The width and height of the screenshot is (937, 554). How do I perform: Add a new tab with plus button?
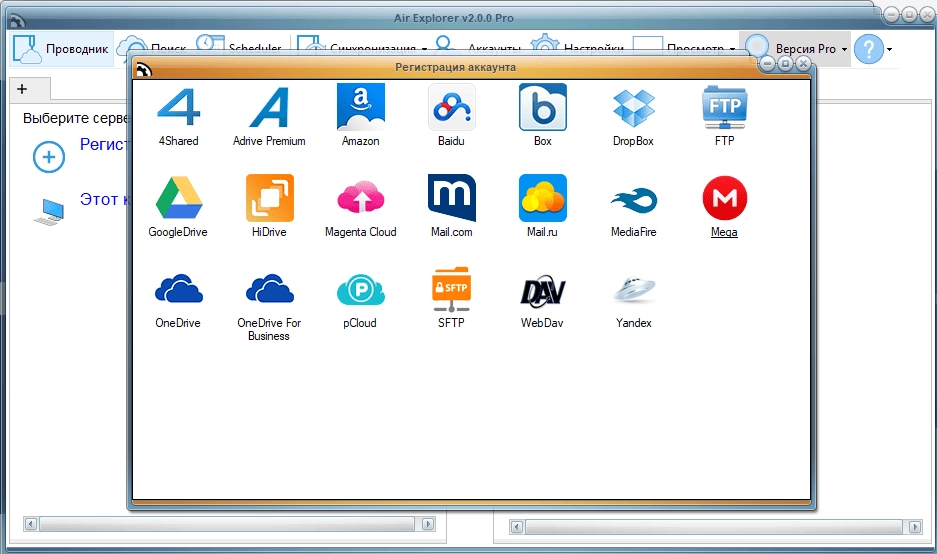(22, 89)
